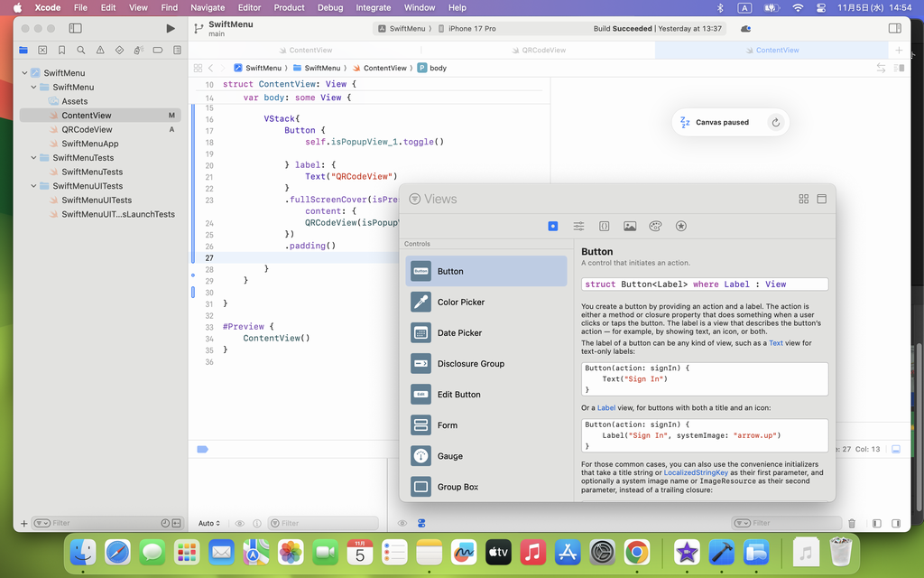Toggle the library details panel
924x578 pixels.
point(822,199)
